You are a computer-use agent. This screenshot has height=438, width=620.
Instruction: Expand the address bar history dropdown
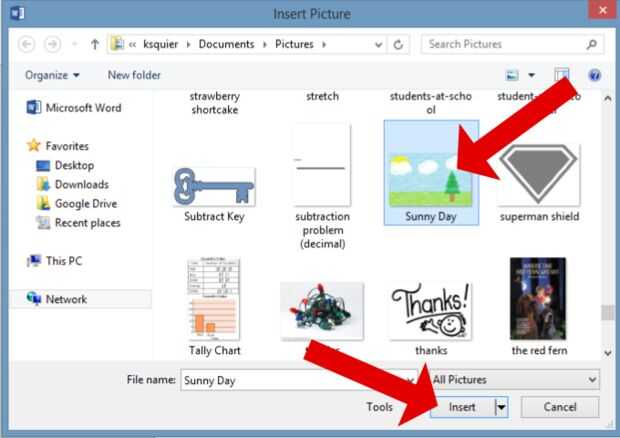(x=378, y=45)
